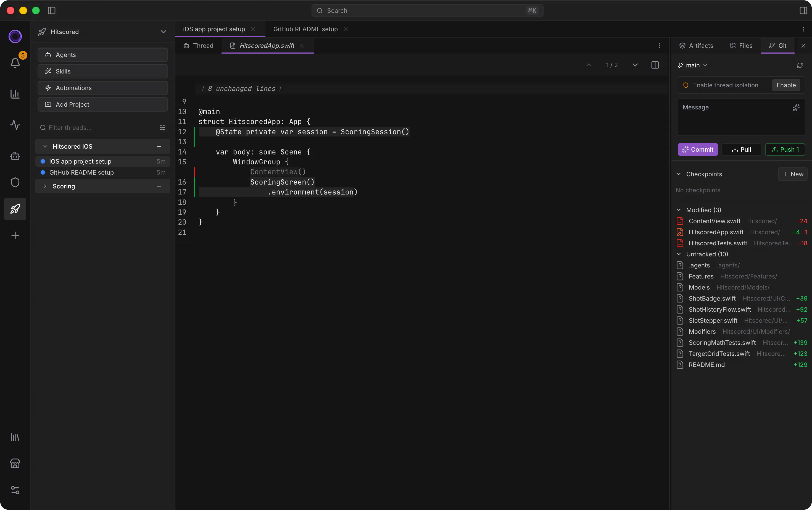Screen dimensions: 812x510
Task: Open editor more options menu
Action: [x=660, y=46]
